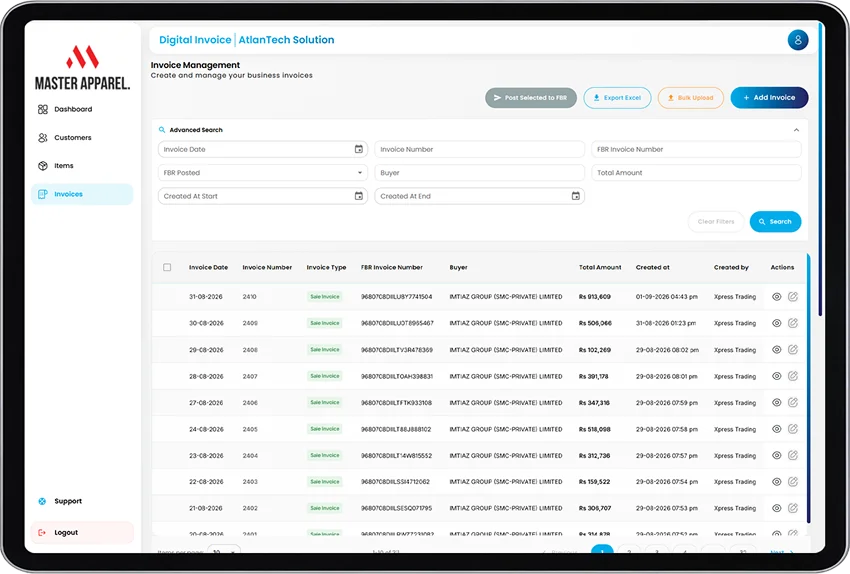
Task: Collapse the Advanced Search panel chevron
Action: pos(796,130)
